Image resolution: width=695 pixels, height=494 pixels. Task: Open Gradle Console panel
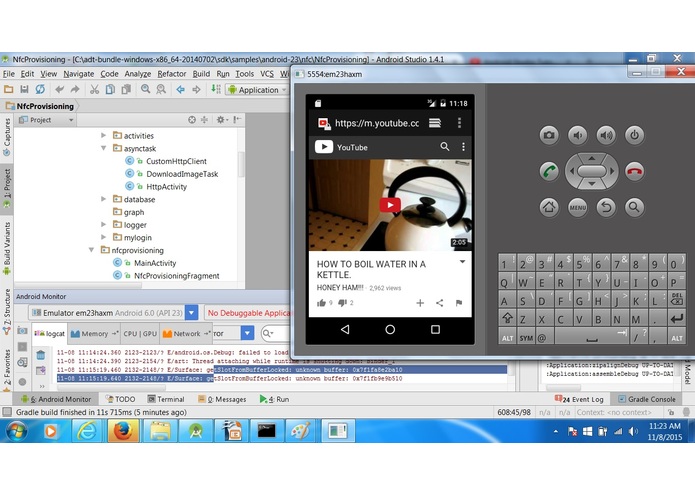coord(647,399)
